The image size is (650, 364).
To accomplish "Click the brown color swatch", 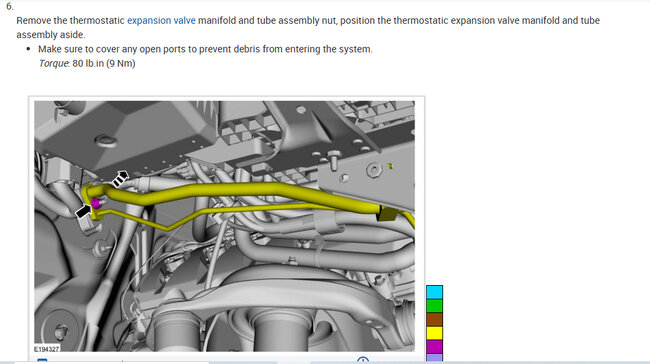I will [x=434, y=320].
